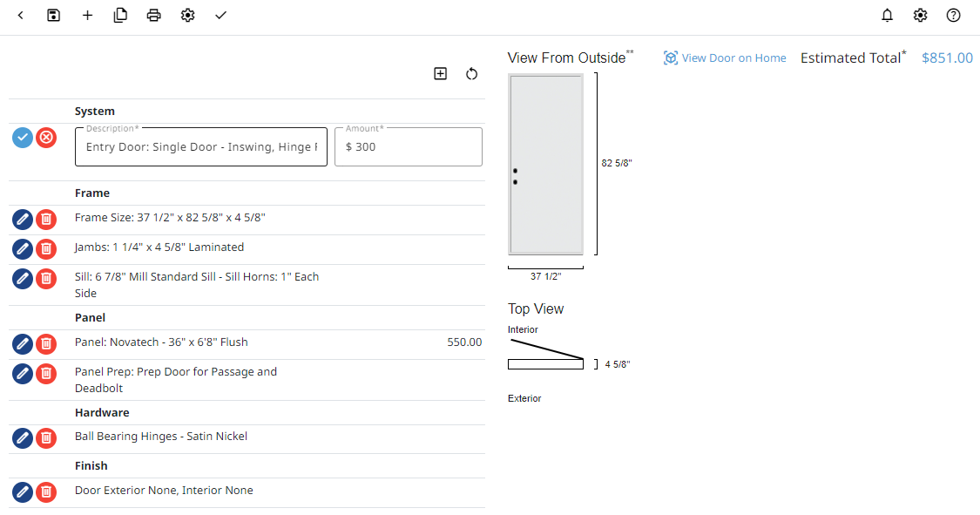
Task: Select the Sill Mill Standard text
Action: (x=197, y=285)
